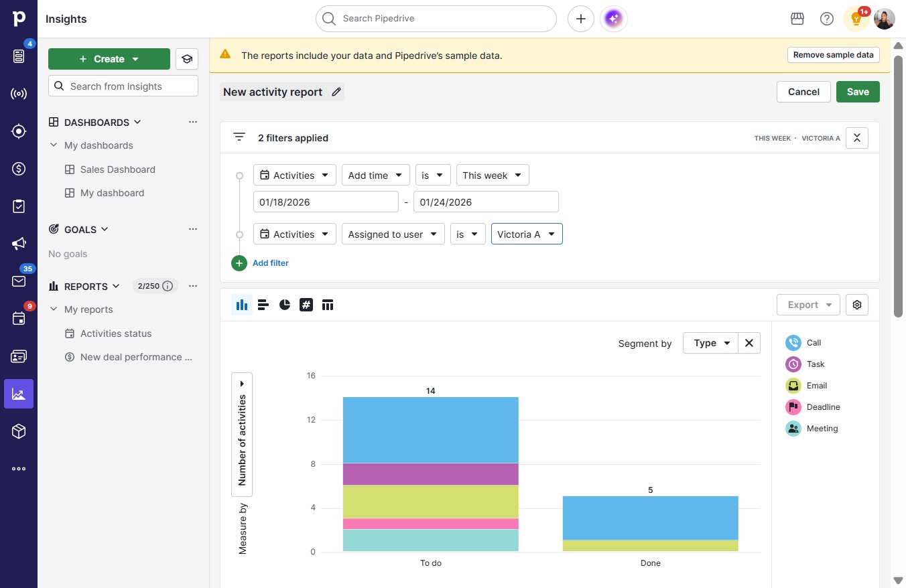Image resolution: width=906 pixels, height=588 pixels.
Task: Open Activities calendar icon with 9 badge
Action: pyautogui.click(x=19, y=319)
